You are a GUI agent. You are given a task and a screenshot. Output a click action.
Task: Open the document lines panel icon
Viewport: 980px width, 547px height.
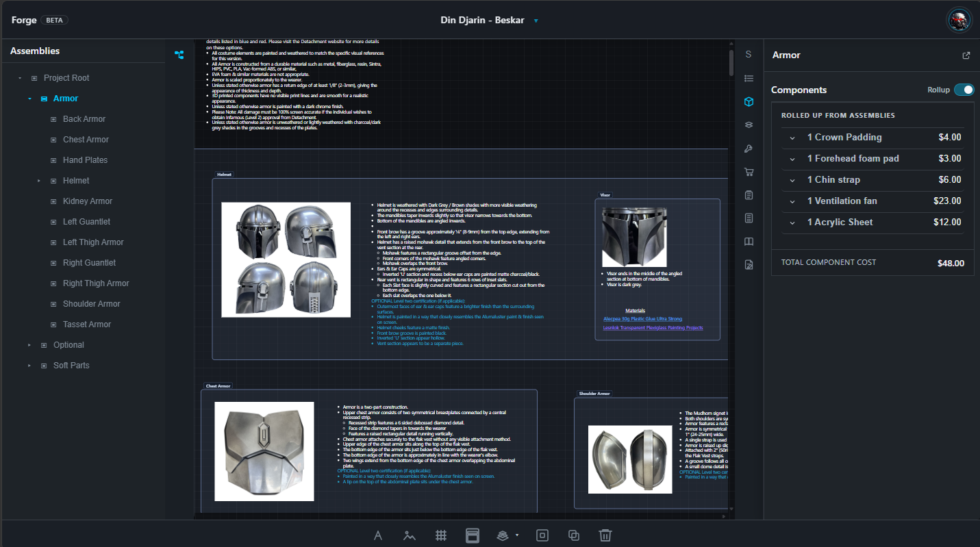tap(749, 218)
